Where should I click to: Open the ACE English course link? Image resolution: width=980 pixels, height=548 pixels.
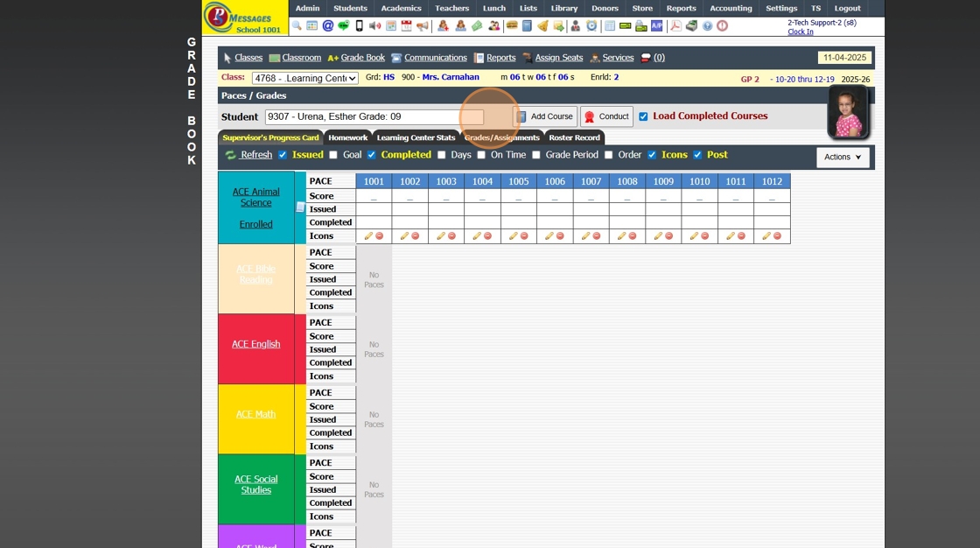click(x=256, y=344)
